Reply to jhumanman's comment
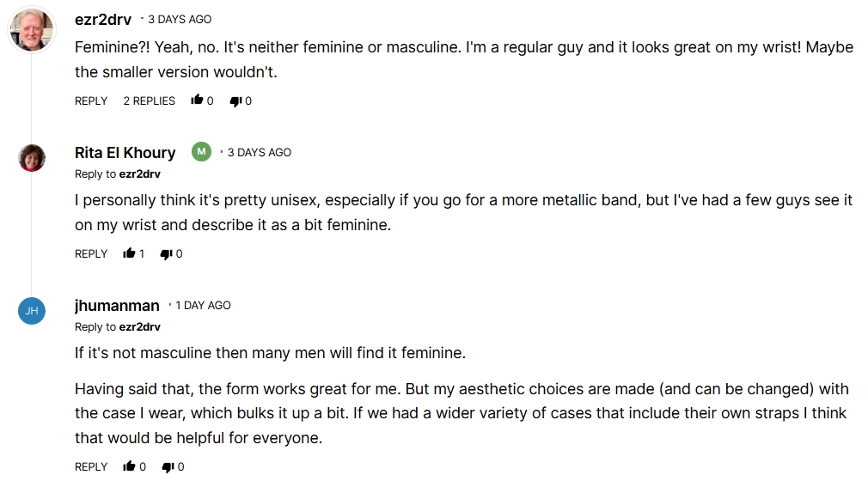Screen dimensions: 868x487 [91, 466]
